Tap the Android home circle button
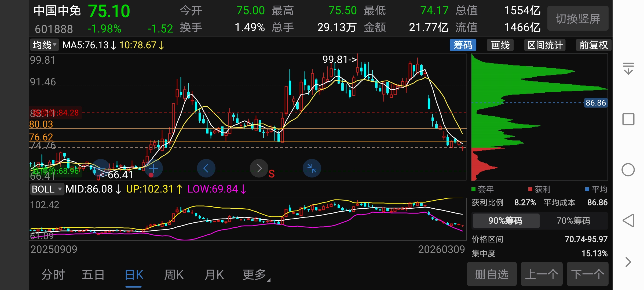This screenshot has height=290, width=644. (628, 170)
